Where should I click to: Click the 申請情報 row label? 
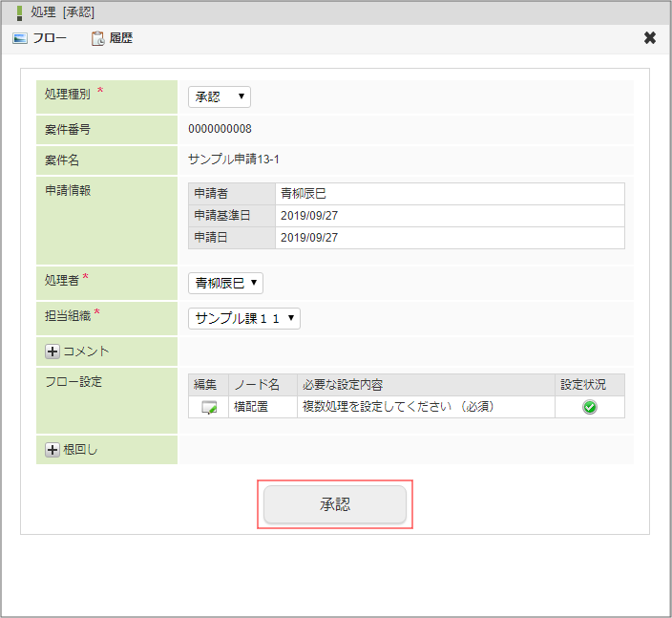(x=68, y=190)
